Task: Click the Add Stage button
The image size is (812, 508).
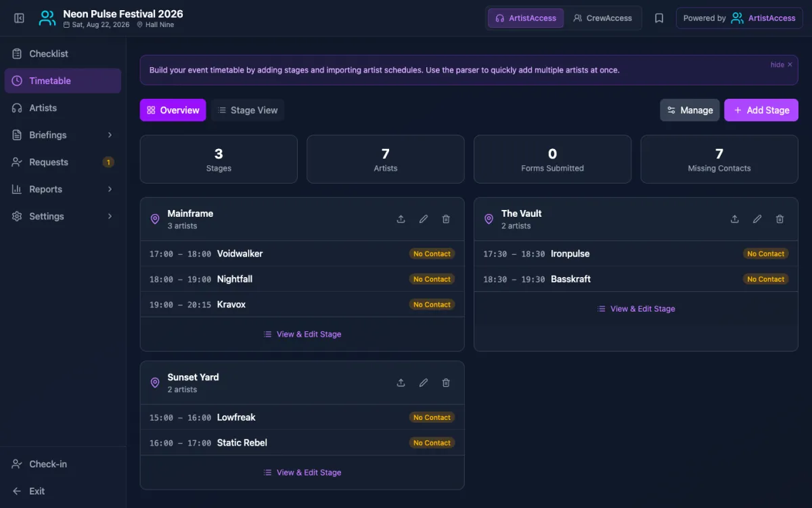Action: click(761, 110)
